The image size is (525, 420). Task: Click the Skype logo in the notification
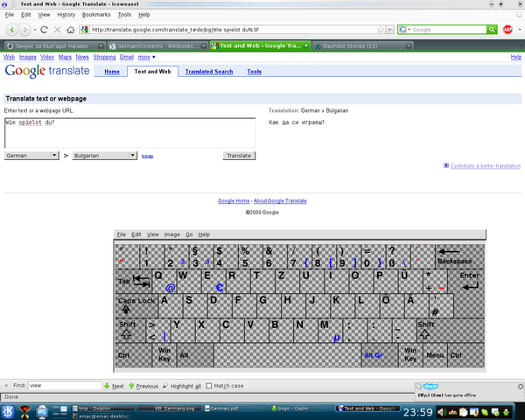[x=430, y=387]
